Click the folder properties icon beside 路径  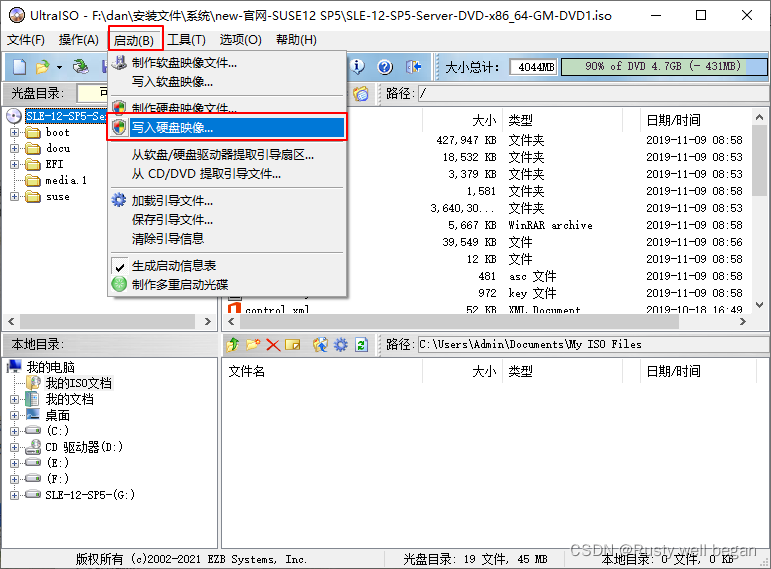coord(360,93)
